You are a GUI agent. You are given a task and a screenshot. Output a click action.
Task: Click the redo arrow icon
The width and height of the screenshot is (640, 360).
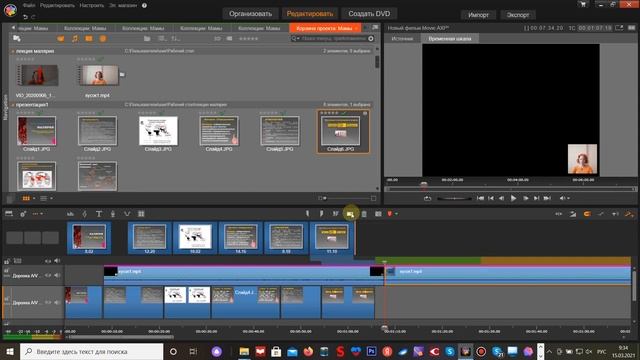click(x=33, y=17)
